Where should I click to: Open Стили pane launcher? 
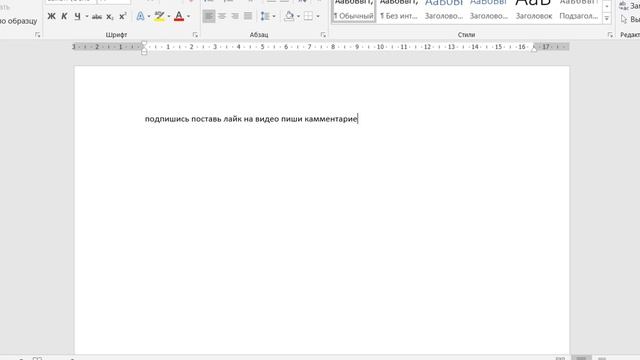tap(610, 35)
